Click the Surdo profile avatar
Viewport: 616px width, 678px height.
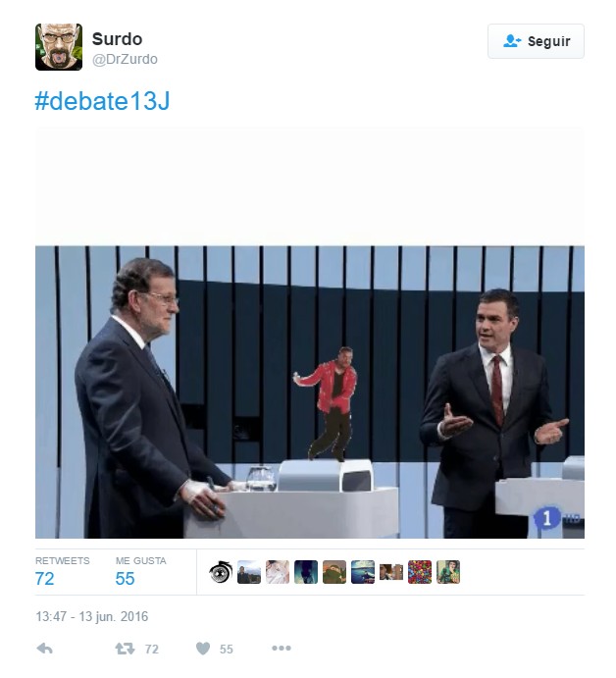click(x=59, y=47)
